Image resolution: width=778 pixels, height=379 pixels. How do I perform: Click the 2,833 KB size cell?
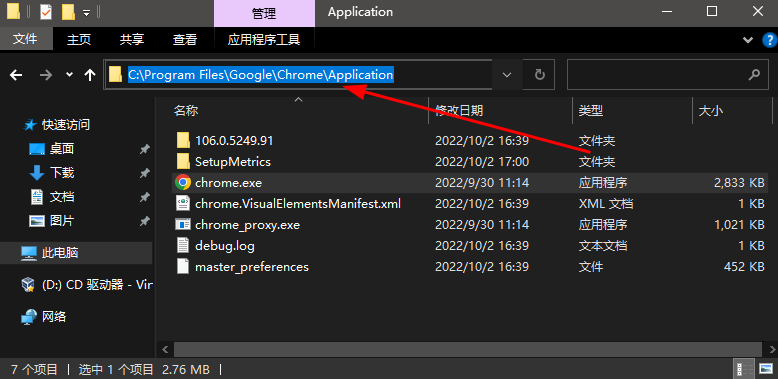(739, 183)
